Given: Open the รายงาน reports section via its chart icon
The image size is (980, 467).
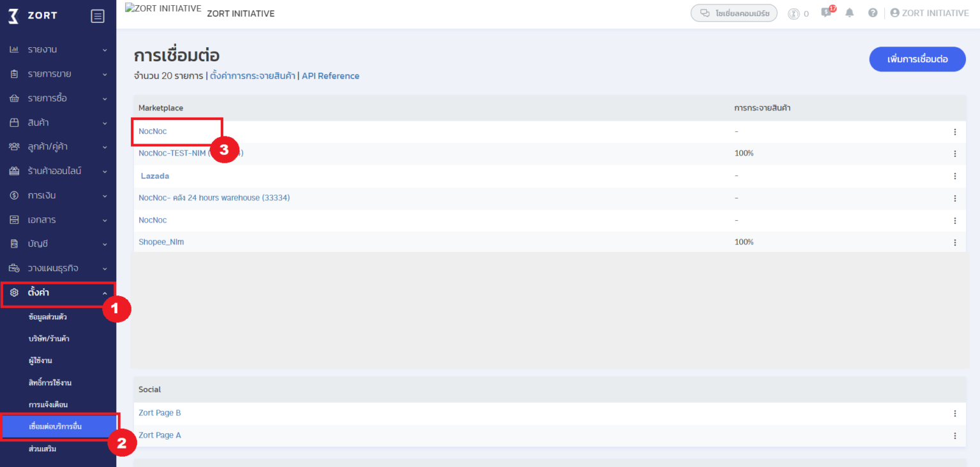Looking at the screenshot, I should [14, 49].
